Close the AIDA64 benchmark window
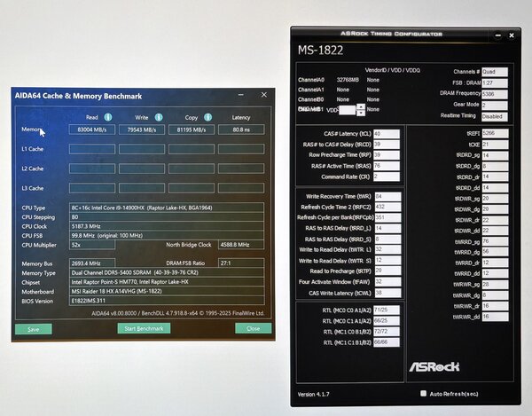Image resolution: width=532 pixels, height=416 pixels. (x=264, y=95)
